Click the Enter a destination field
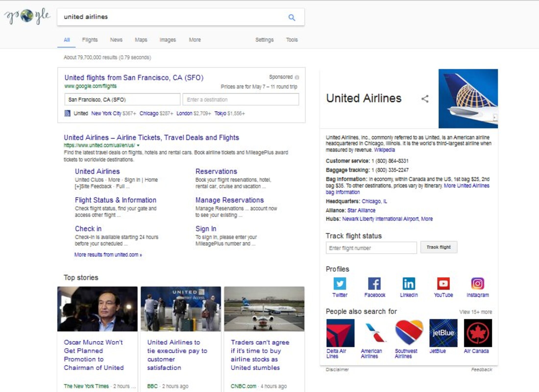The width and height of the screenshot is (539, 392). (x=241, y=99)
